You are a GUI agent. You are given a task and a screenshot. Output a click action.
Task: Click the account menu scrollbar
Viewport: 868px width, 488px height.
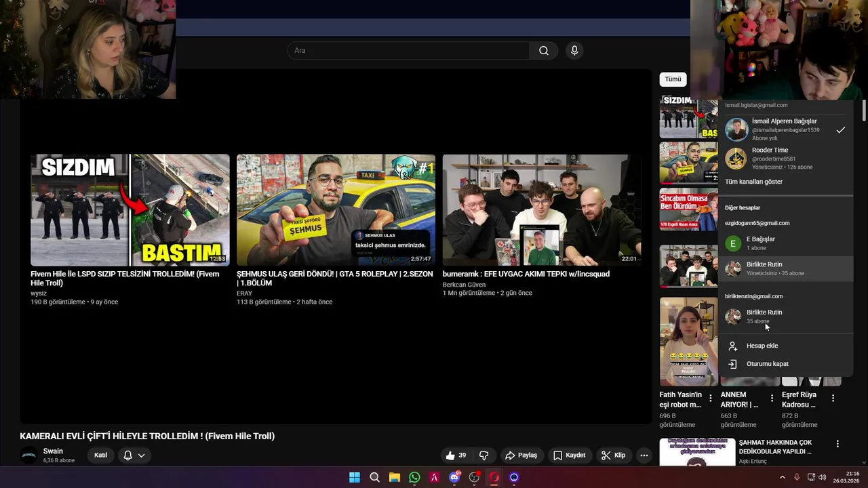863,110
